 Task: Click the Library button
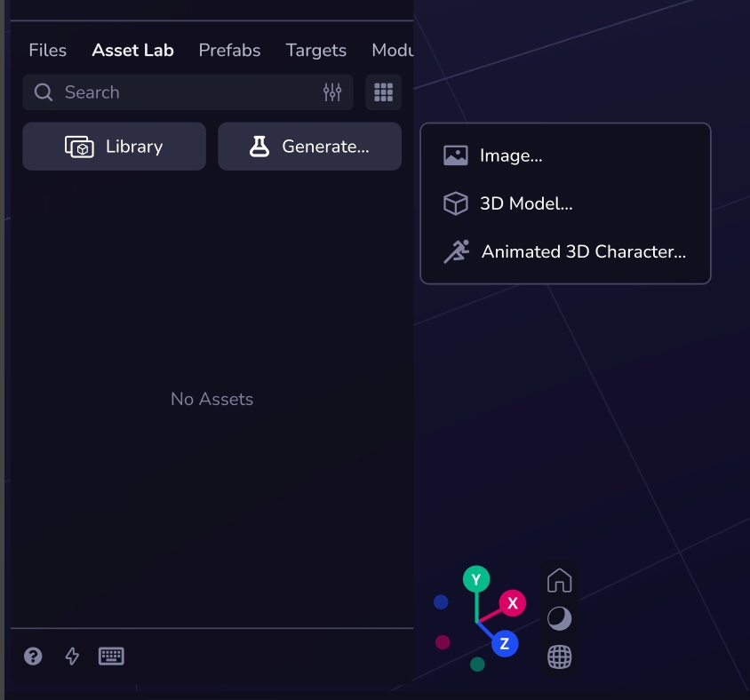[114, 147]
